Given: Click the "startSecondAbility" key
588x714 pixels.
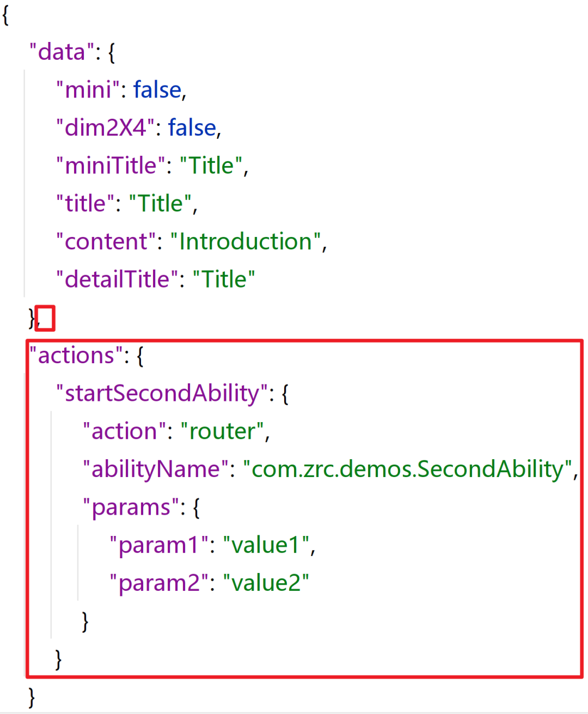Looking at the screenshot, I should [162, 393].
